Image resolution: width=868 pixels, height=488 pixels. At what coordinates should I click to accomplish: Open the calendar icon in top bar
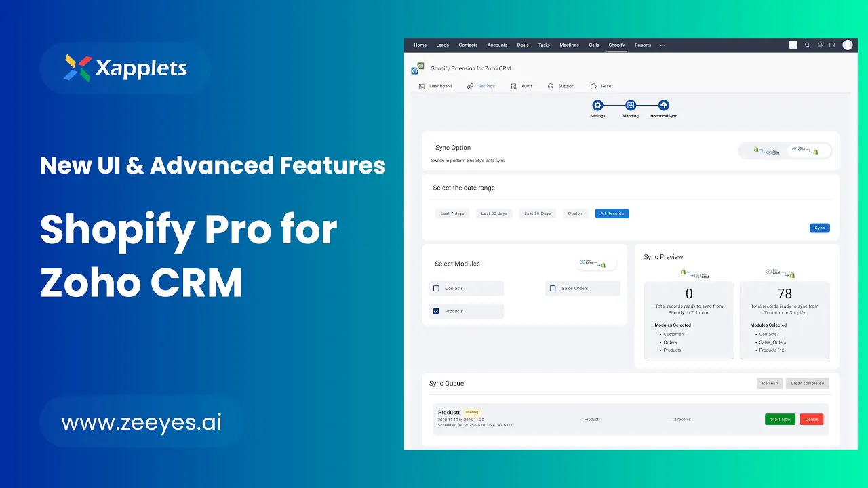click(x=832, y=45)
